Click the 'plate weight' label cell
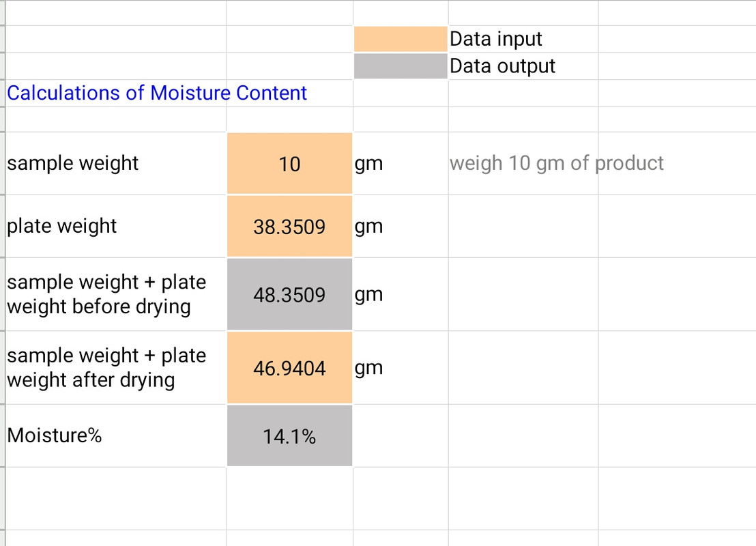 [62, 226]
